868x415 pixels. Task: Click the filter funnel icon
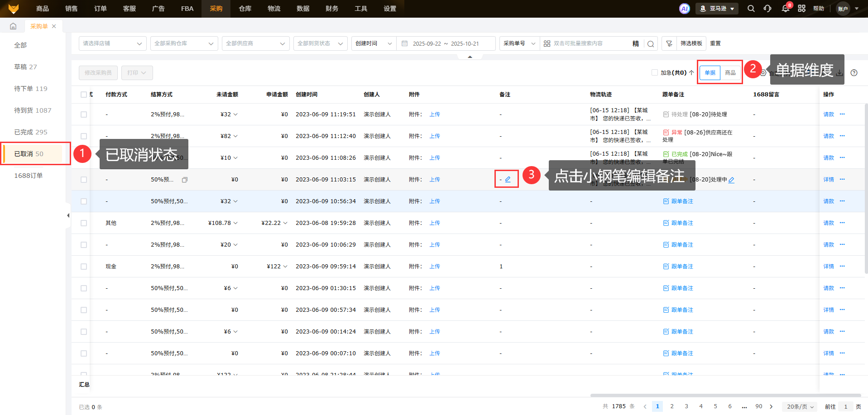pyautogui.click(x=669, y=43)
